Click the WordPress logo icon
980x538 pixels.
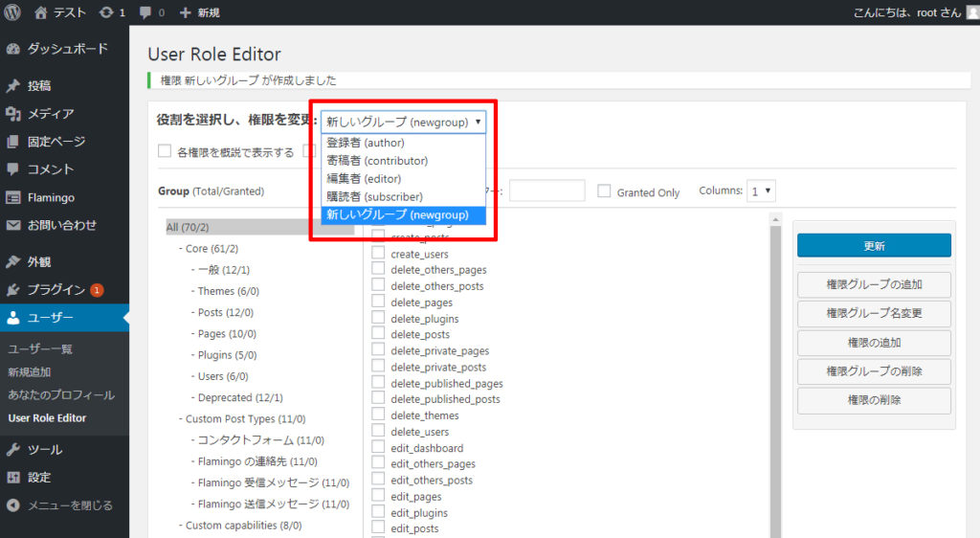[12, 12]
